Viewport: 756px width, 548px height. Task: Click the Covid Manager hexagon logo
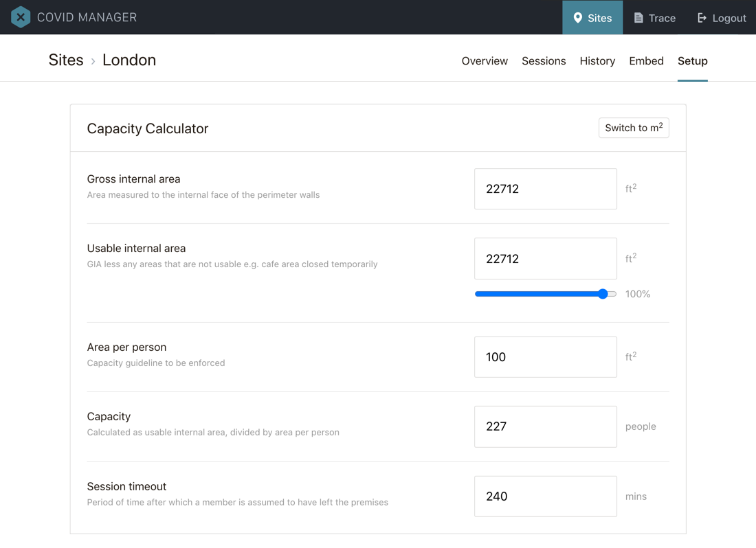point(21,17)
